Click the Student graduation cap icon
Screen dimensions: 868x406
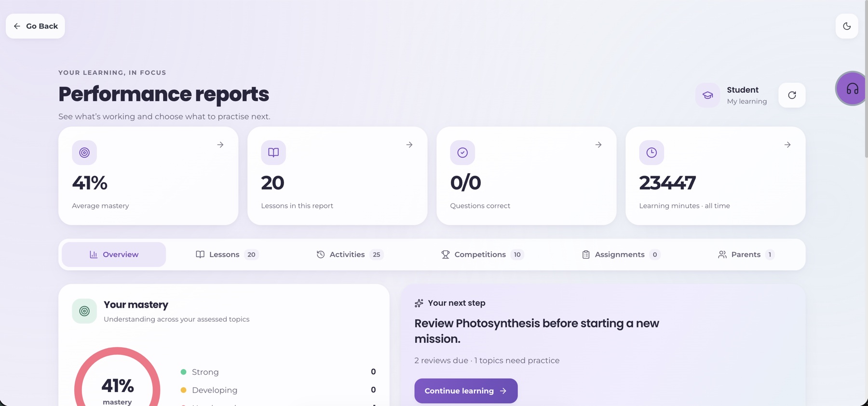pos(707,95)
